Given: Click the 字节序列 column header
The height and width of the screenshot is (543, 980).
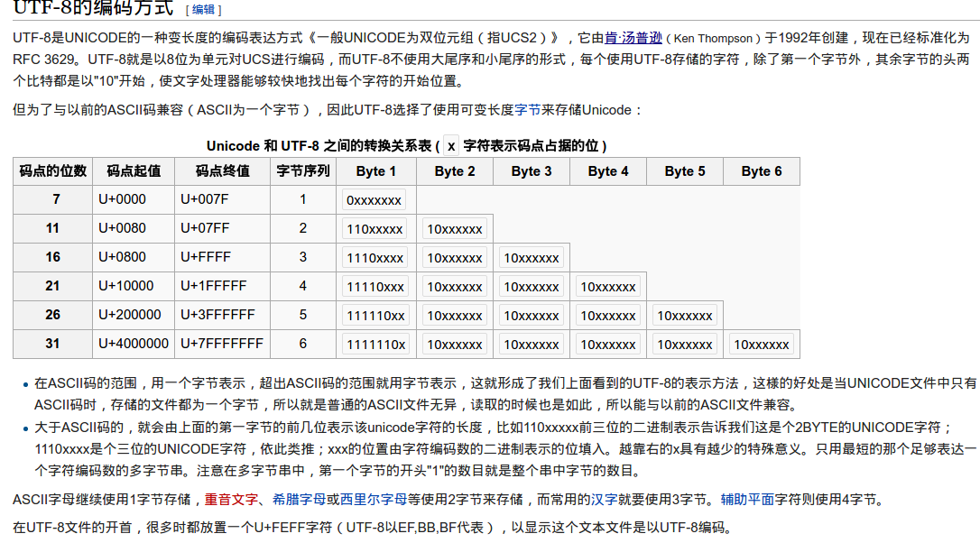Looking at the screenshot, I should (x=303, y=171).
